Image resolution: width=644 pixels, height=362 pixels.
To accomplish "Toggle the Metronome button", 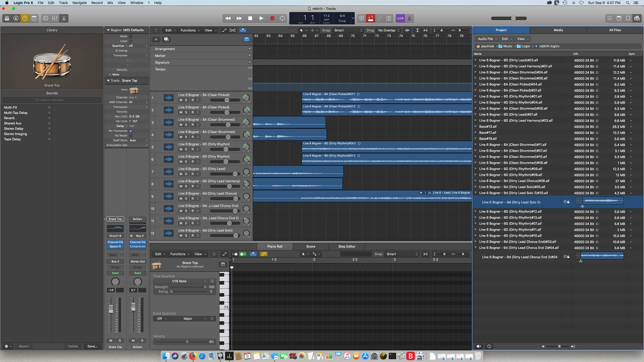I will [x=409, y=18].
